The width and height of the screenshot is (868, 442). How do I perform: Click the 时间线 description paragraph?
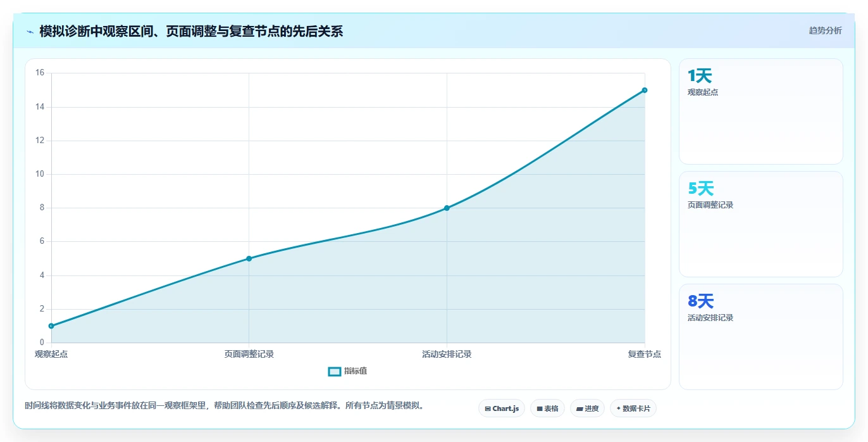[224, 405]
